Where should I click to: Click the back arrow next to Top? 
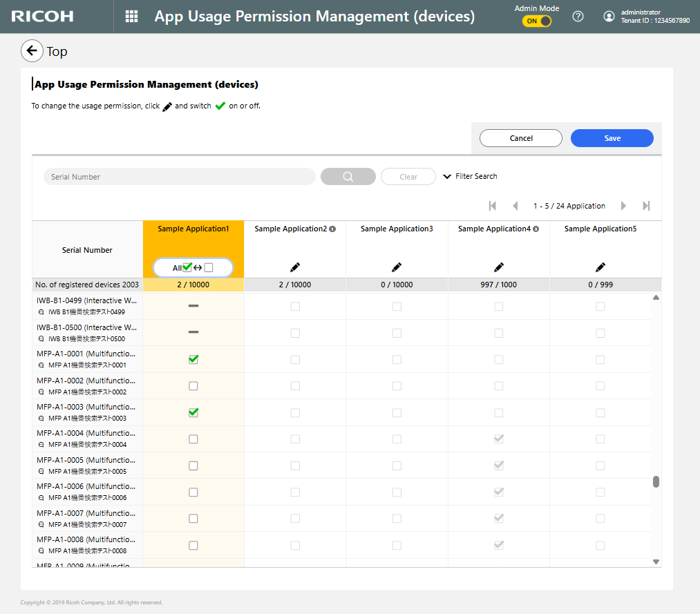[x=32, y=51]
